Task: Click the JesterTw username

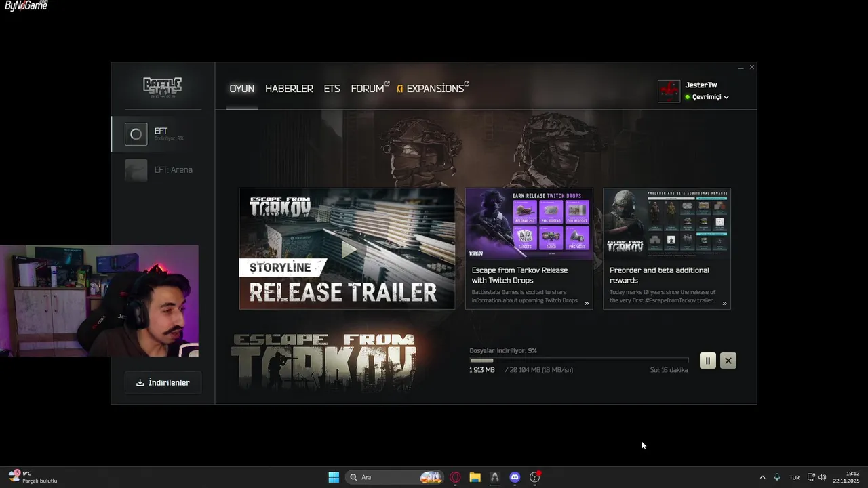Action: (701, 85)
